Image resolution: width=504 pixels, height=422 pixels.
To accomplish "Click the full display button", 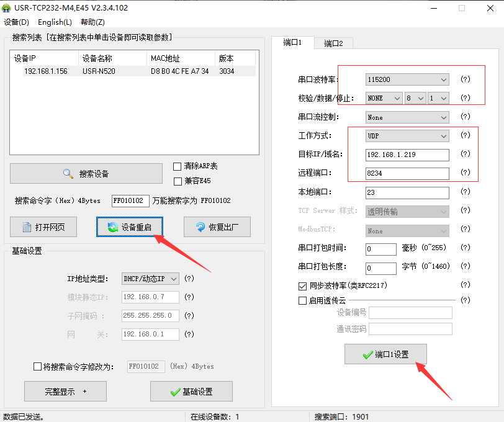I will coord(65,392).
